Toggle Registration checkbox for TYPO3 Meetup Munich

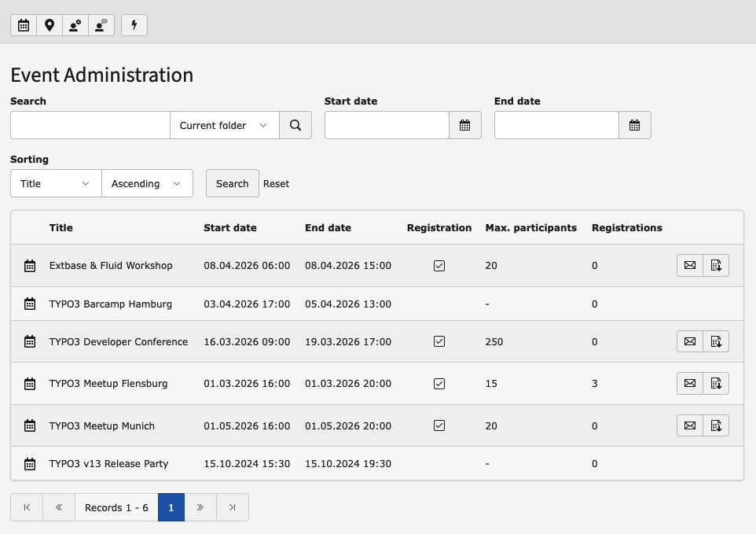[x=439, y=425]
